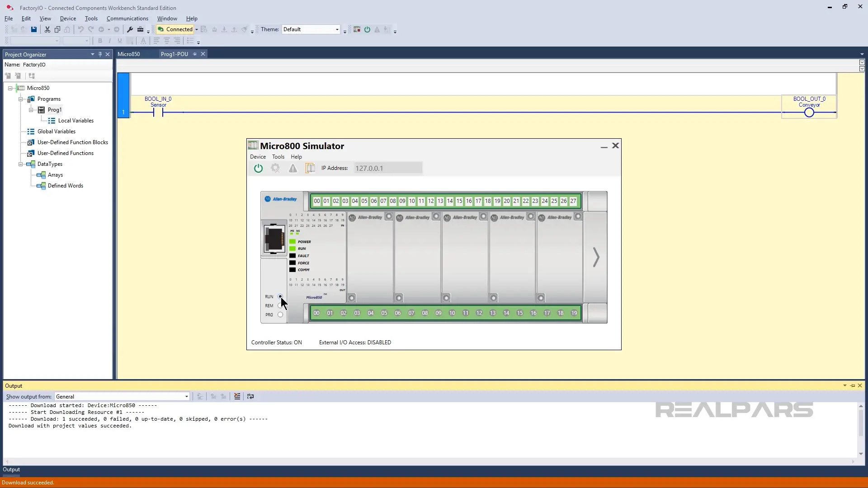868x488 pixels.
Task: Click the simulator window icon beside the Theme selector
Action: [357, 29]
